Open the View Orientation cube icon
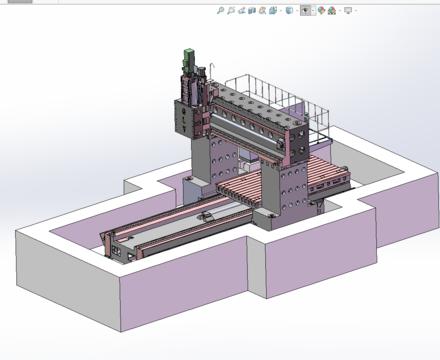The height and width of the screenshot is (360, 440). click(x=273, y=11)
